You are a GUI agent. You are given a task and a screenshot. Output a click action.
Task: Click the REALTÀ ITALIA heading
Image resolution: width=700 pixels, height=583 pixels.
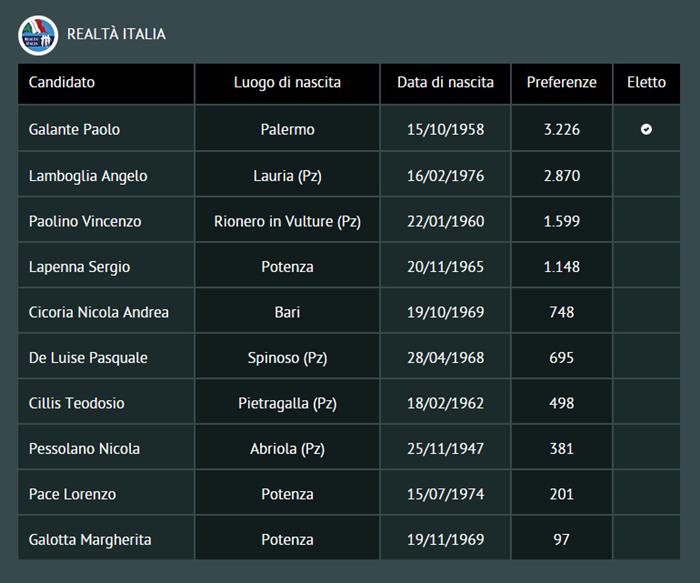pos(116,34)
